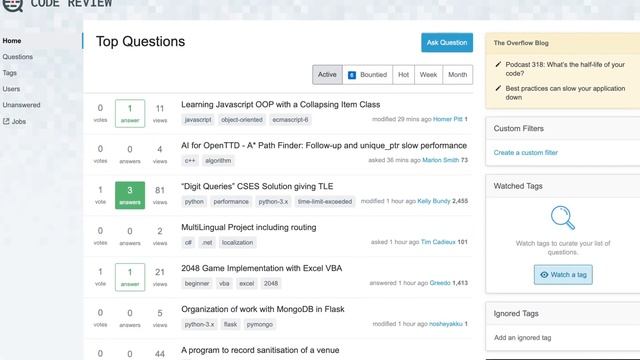
Task: Open Users in the sidebar
Action: click(x=11, y=89)
